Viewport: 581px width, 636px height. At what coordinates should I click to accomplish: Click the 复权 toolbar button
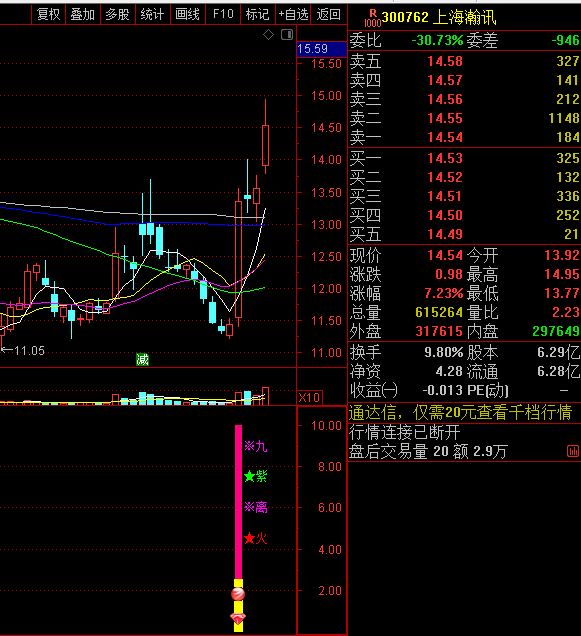49,15
